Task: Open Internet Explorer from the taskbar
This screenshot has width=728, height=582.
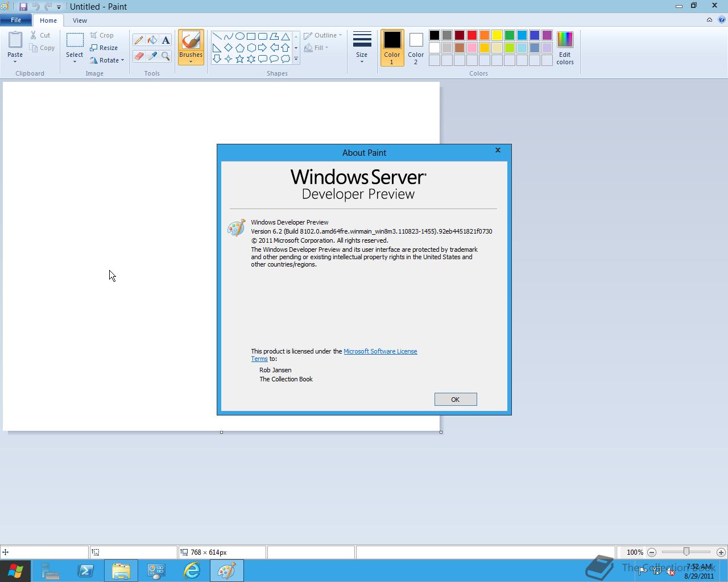Action: click(x=192, y=571)
